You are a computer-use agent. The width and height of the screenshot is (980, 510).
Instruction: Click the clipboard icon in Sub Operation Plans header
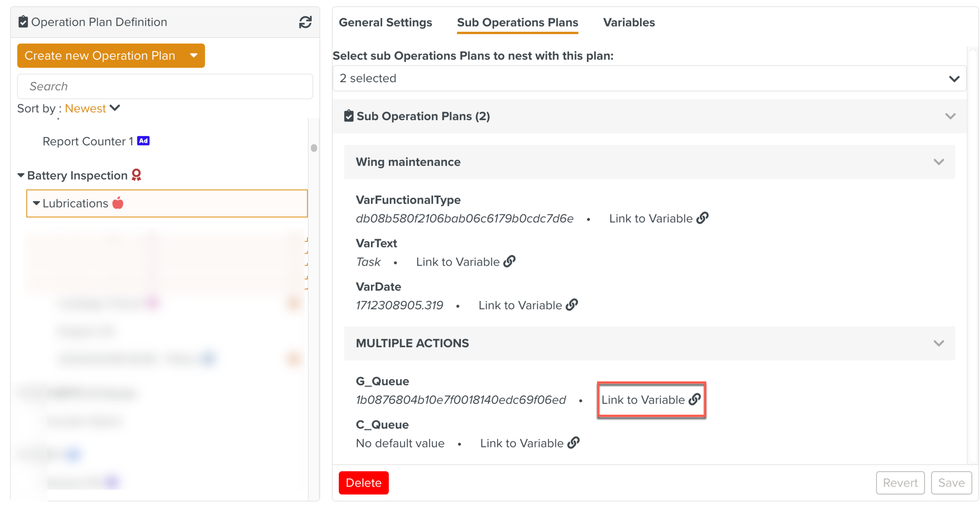348,116
